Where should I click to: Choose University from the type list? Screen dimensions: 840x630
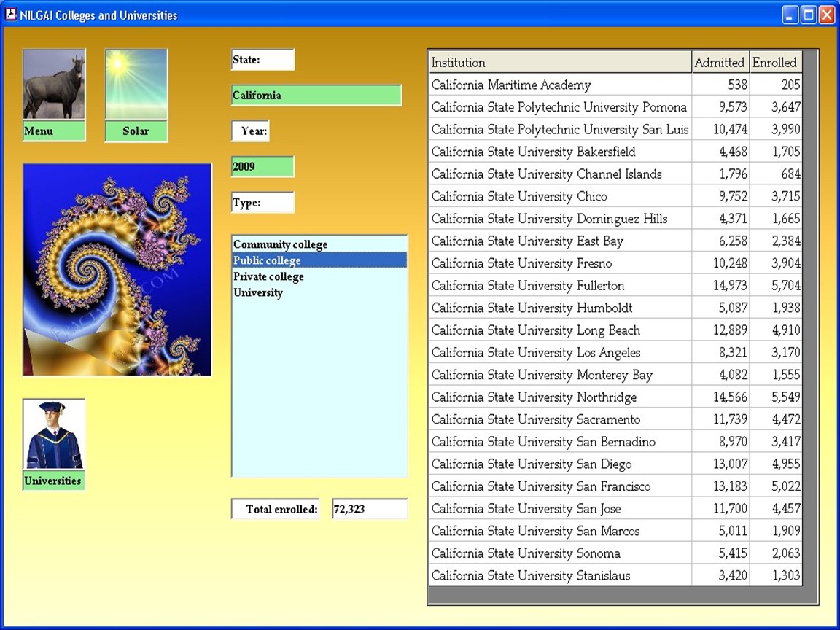point(258,293)
